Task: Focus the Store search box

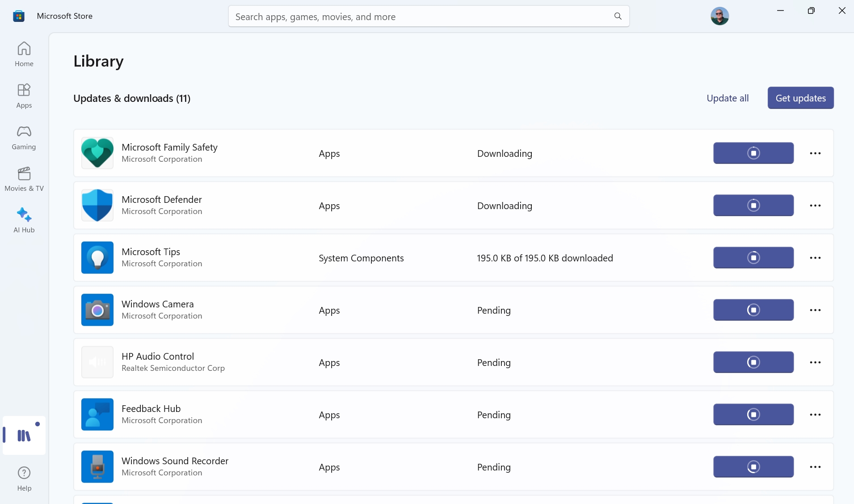Action: 420,17
